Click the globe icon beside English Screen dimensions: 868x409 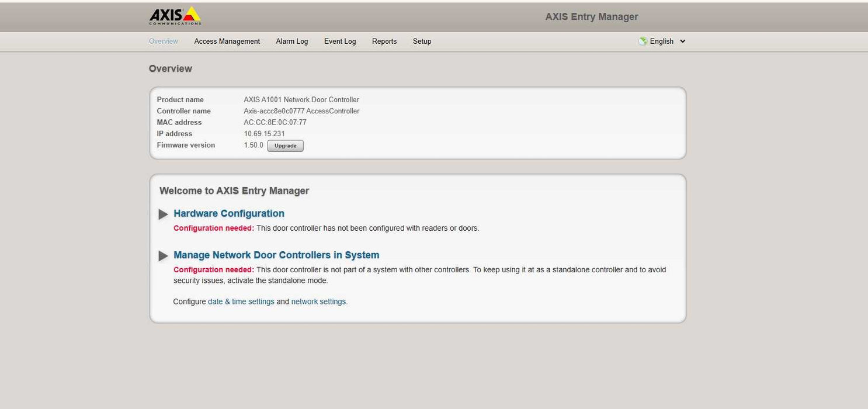pyautogui.click(x=643, y=41)
